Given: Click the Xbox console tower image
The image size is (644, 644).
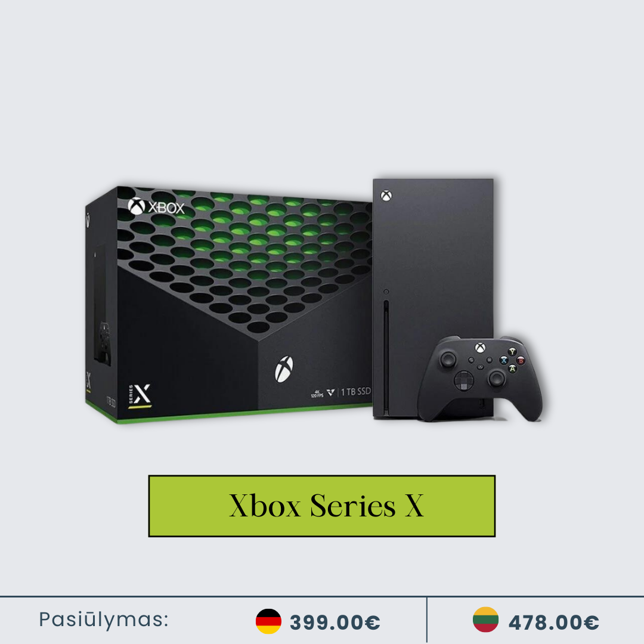Looking at the screenshot, I should [x=433, y=299].
